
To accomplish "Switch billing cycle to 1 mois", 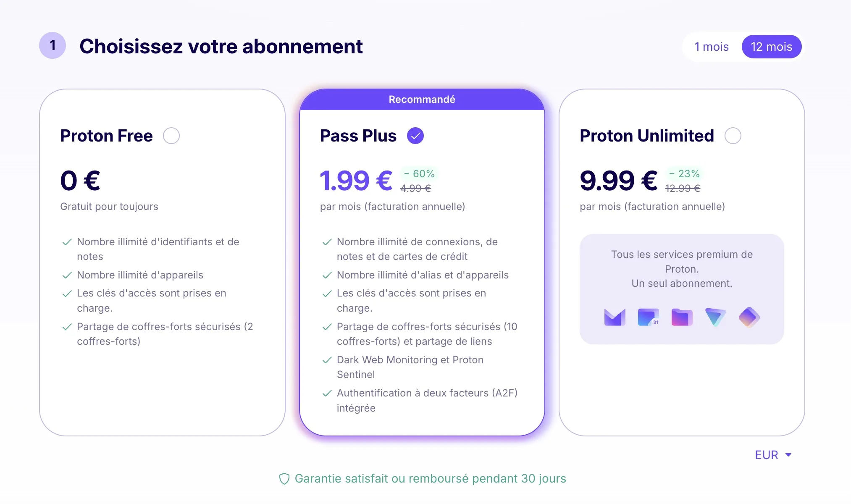I will (712, 47).
